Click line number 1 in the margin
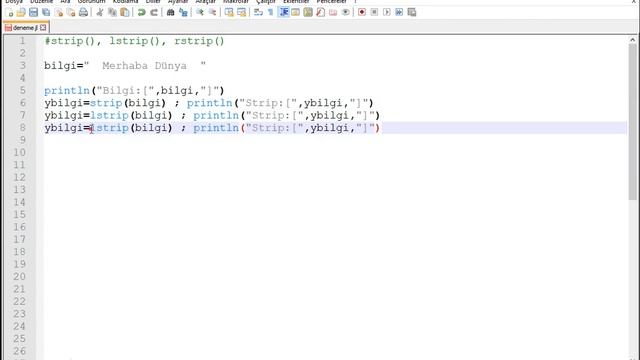The image size is (640, 360). (22, 41)
